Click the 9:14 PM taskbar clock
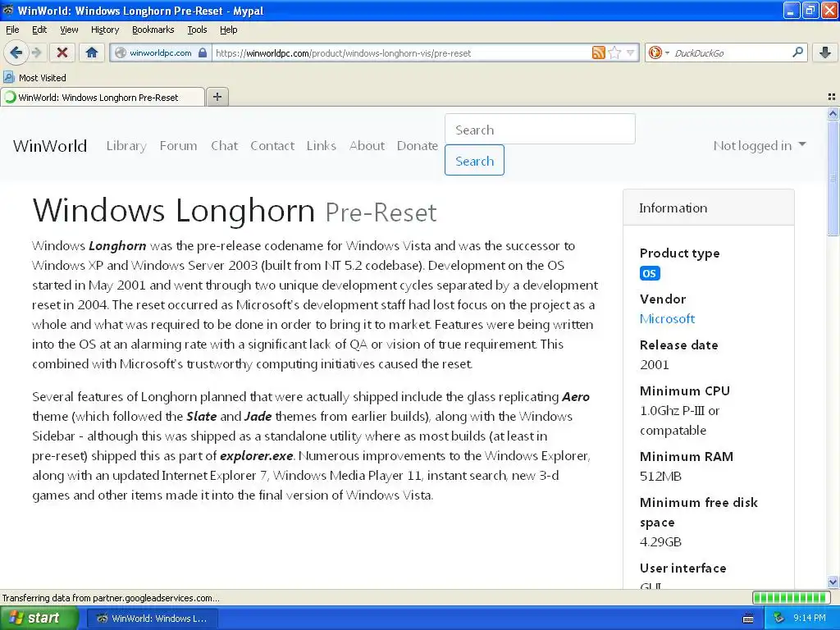Screen dimensions: 840x630 pos(810,619)
